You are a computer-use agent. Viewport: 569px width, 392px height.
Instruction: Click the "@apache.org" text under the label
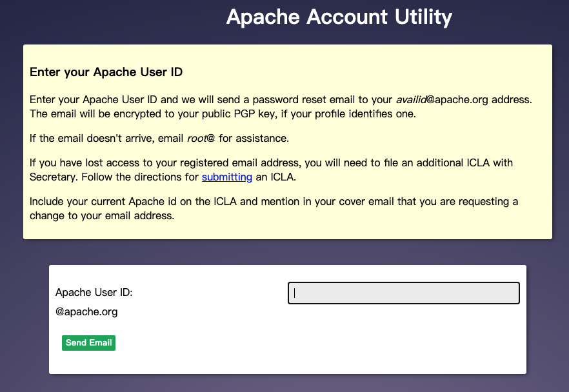(x=86, y=312)
